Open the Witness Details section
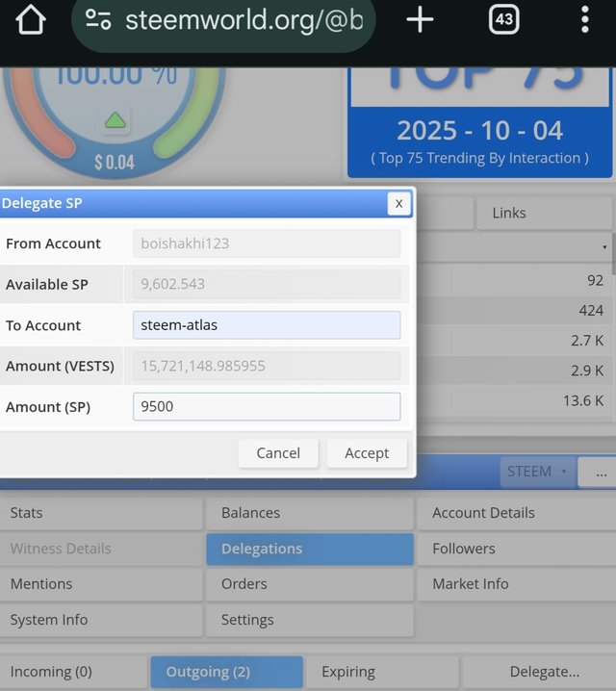This screenshot has width=616, height=691. pos(101,549)
